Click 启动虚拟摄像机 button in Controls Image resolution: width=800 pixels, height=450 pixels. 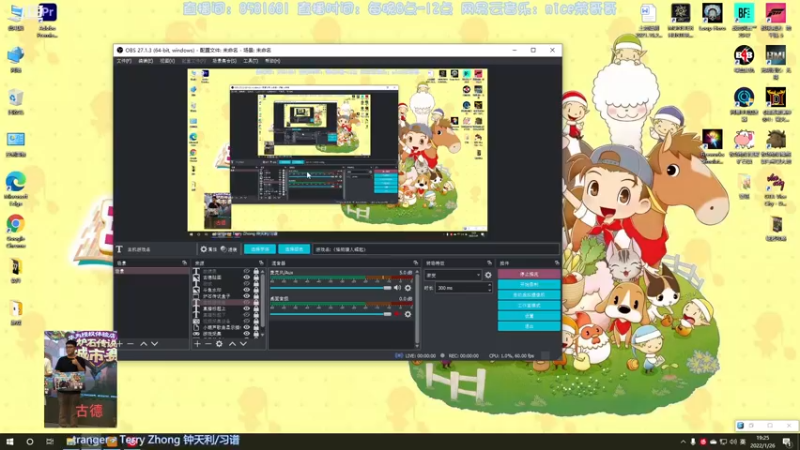(529, 295)
